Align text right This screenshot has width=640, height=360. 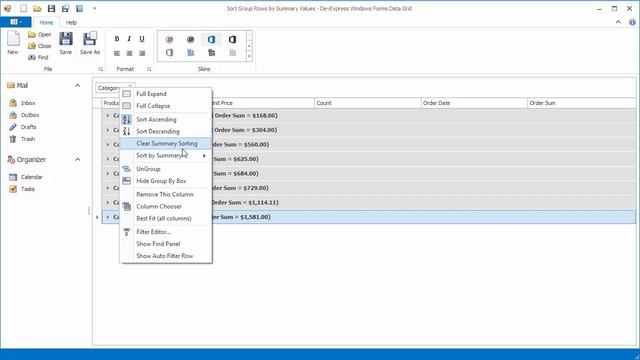pos(142,53)
